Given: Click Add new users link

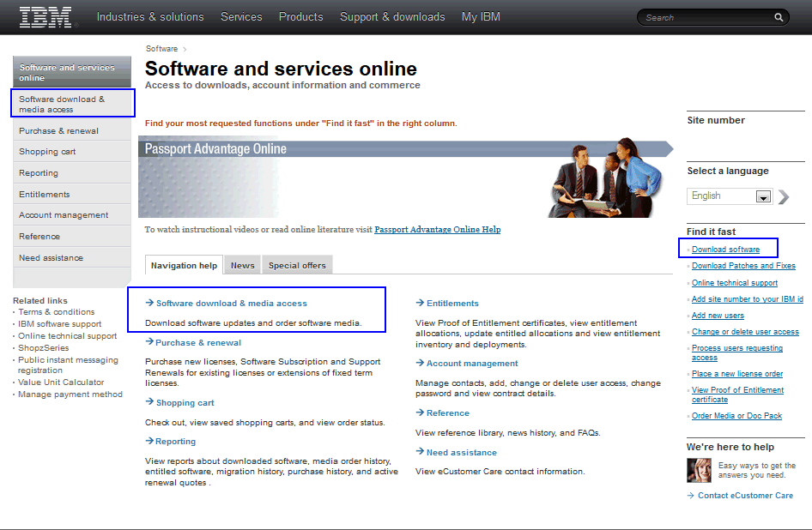Looking at the screenshot, I should pos(718,316).
